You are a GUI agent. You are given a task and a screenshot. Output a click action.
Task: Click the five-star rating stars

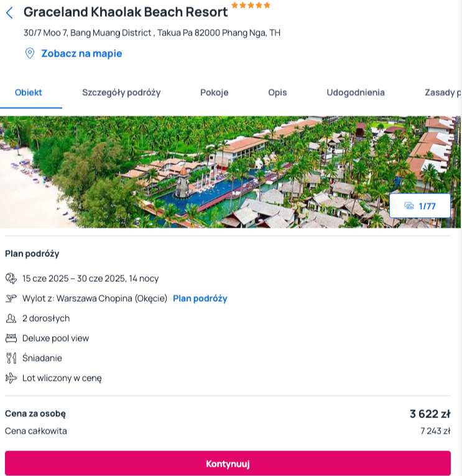coord(251,6)
